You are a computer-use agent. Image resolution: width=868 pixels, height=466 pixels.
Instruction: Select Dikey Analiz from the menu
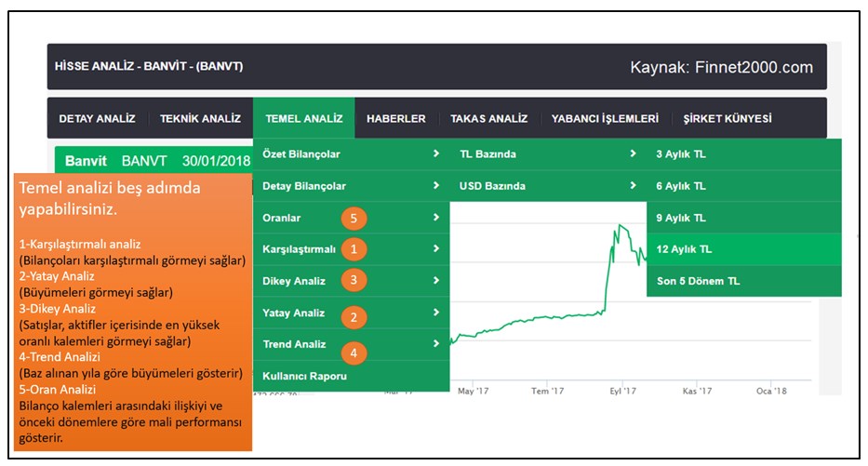tap(352, 281)
